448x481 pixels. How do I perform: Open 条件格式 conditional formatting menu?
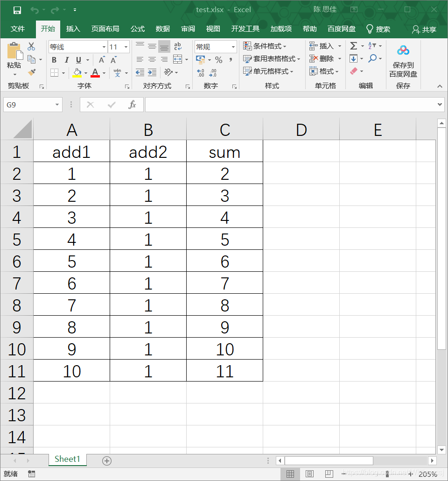265,46
